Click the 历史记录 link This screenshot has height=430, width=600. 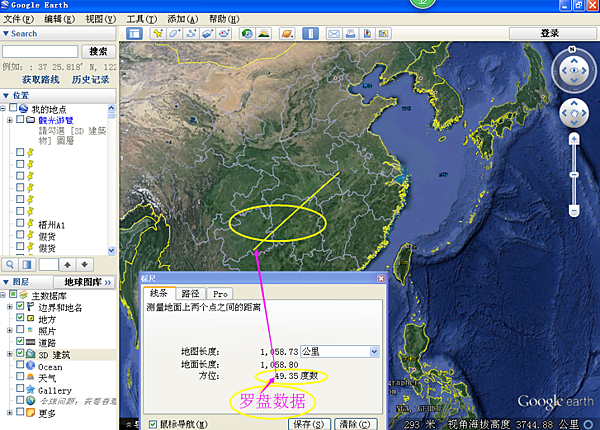point(90,80)
